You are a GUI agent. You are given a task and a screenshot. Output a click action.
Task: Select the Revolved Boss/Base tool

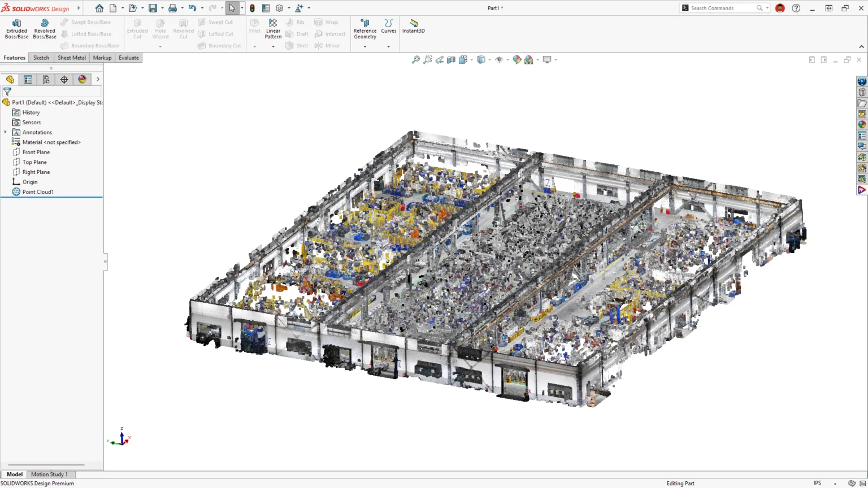pyautogui.click(x=45, y=29)
